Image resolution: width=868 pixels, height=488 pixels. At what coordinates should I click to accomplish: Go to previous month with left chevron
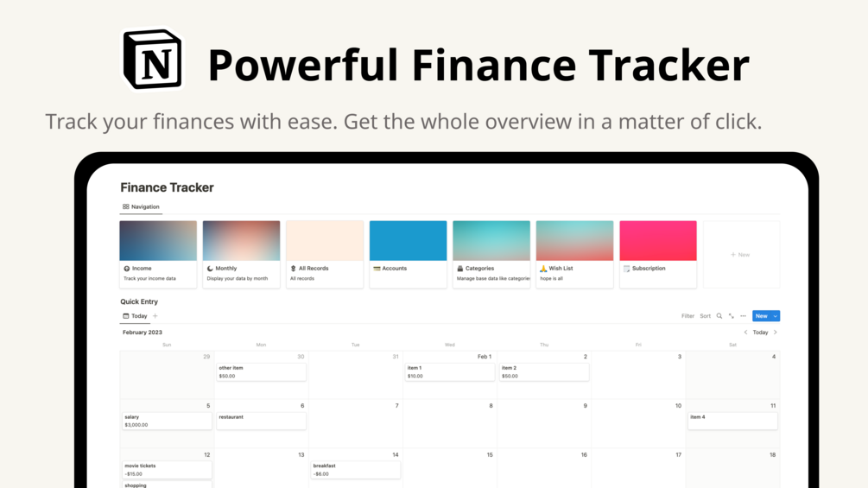click(x=746, y=333)
